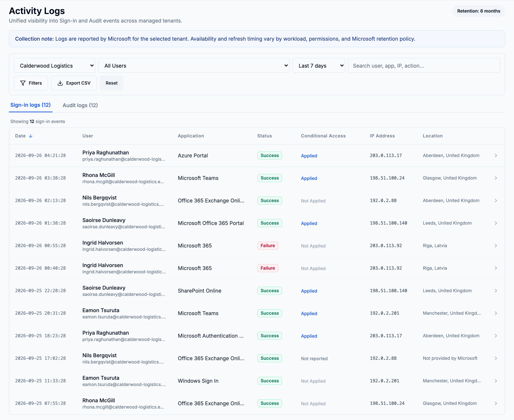Click the funnel icon in Filters button
Viewport: 514px width, 420px height.
click(x=23, y=83)
